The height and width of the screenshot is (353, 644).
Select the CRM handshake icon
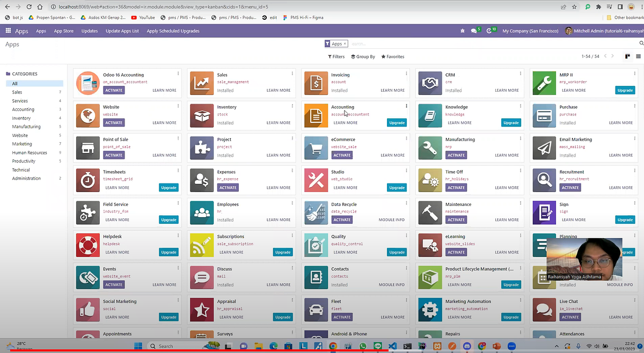(x=430, y=83)
